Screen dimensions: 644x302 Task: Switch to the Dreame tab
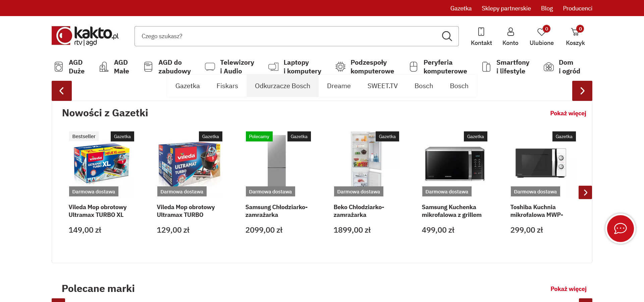click(338, 86)
